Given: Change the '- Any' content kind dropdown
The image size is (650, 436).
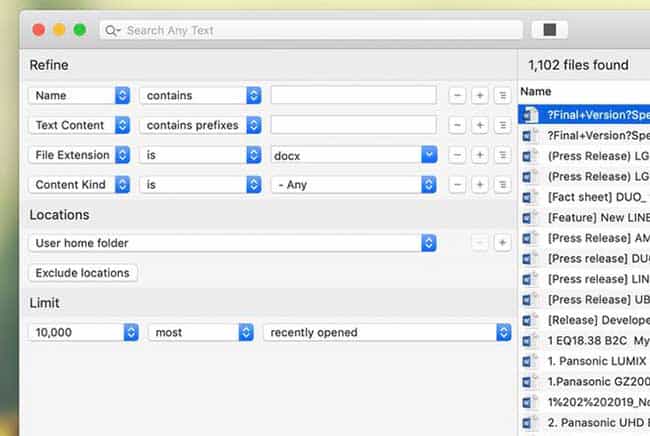Looking at the screenshot, I should click(354, 185).
